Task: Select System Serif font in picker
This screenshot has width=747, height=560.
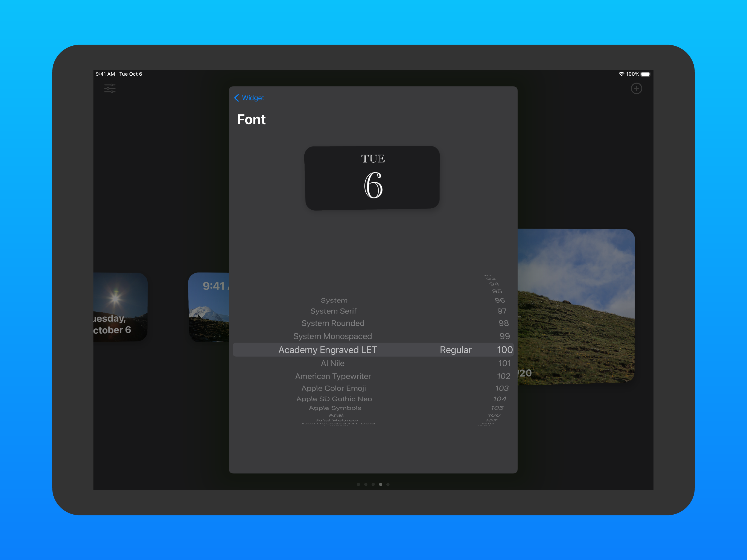Action: coord(333,311)
